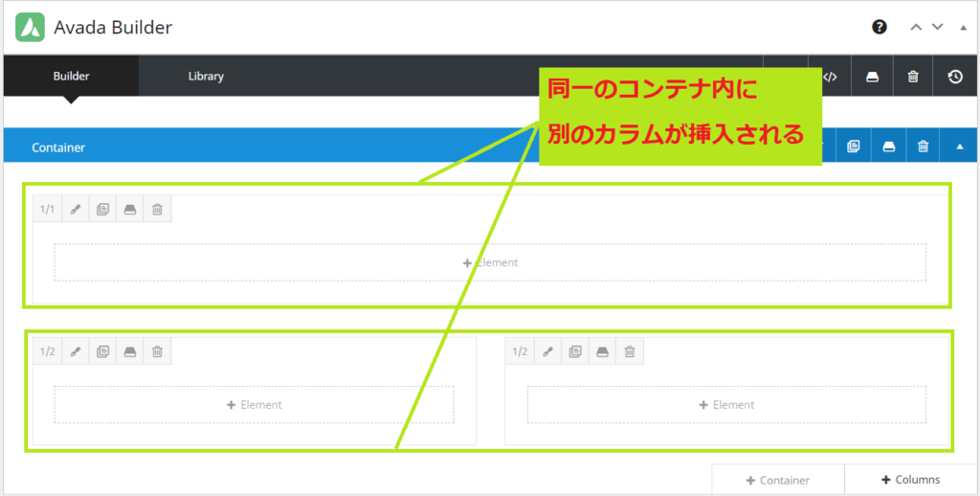Add an Element to right 1/2 column
Screen dimensions: 980x496
[727, 405]
